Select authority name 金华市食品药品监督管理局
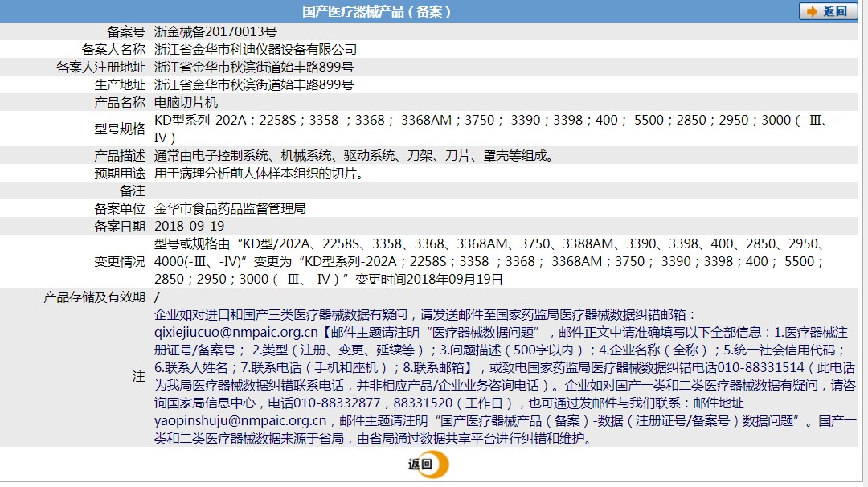Screen dimensions: 868x487 coord(230,209)
